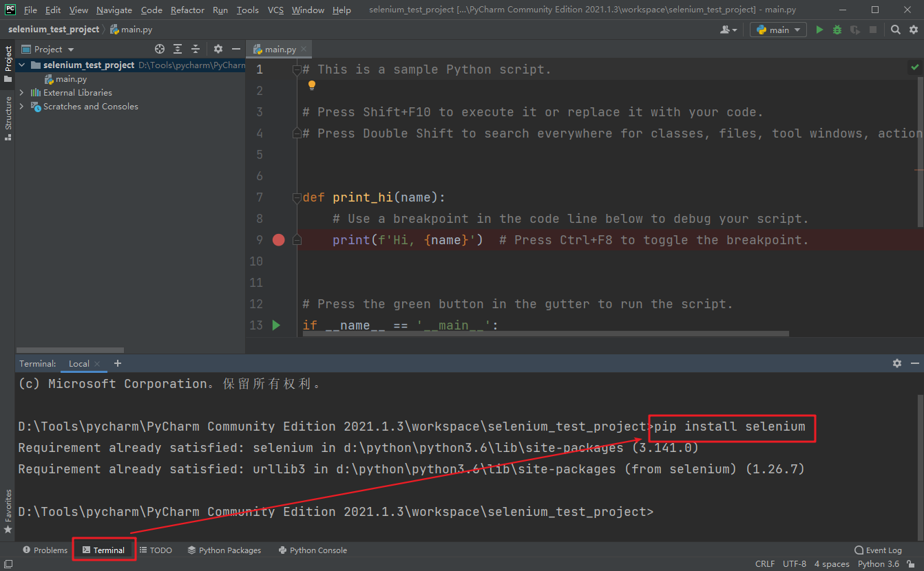Screen dimensions: 924x571
Task: Open the Run menu
Action: (220, 10)
